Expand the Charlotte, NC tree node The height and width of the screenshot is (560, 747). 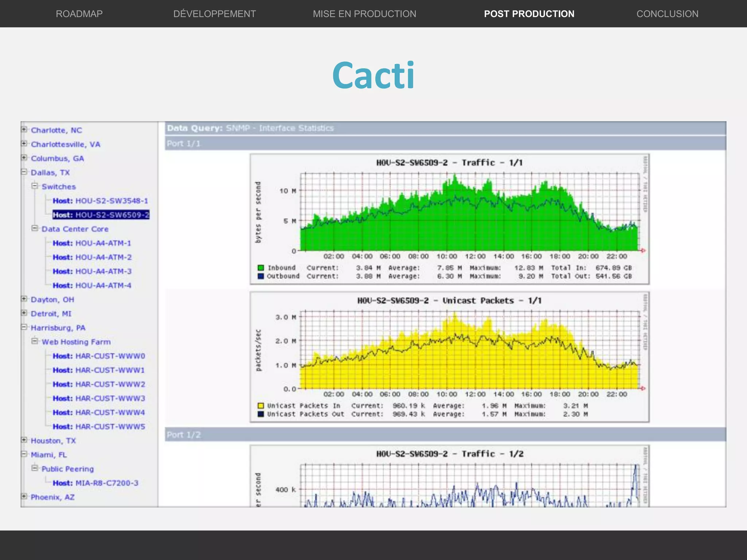[x=24, y=129]
